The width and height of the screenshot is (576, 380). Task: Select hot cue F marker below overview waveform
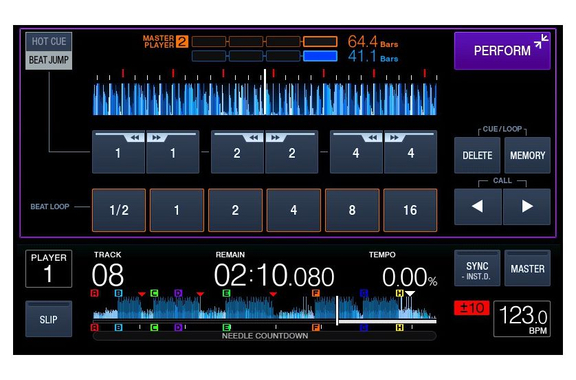coord(316,327)
